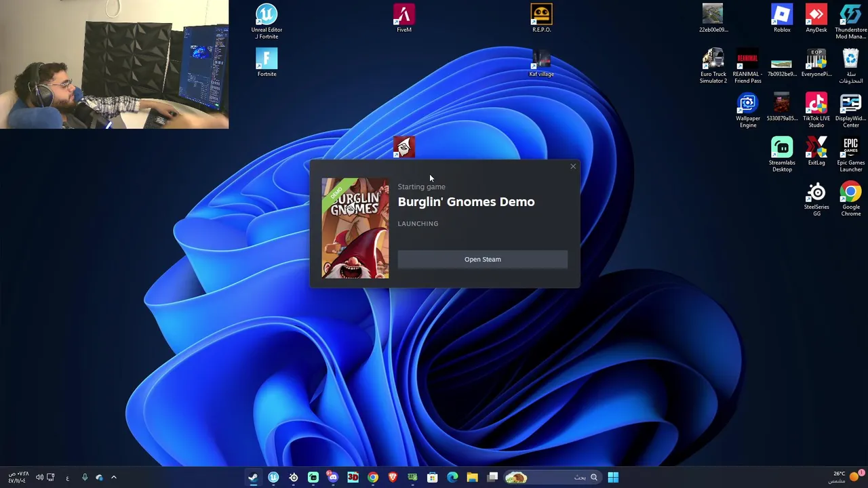
Task: Click the clock and date in taskbar
Action: tap(18, 477)
